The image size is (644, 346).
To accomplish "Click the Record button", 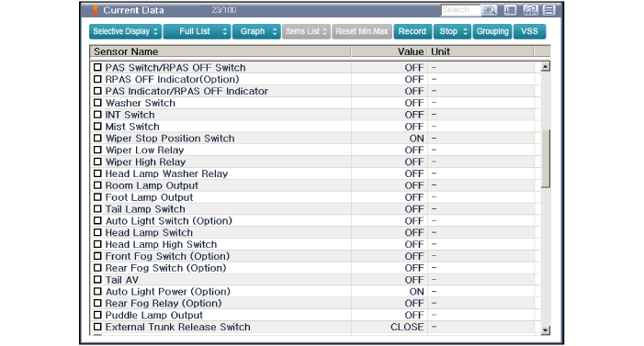I will pyautogui.click(x=412, y=31).
